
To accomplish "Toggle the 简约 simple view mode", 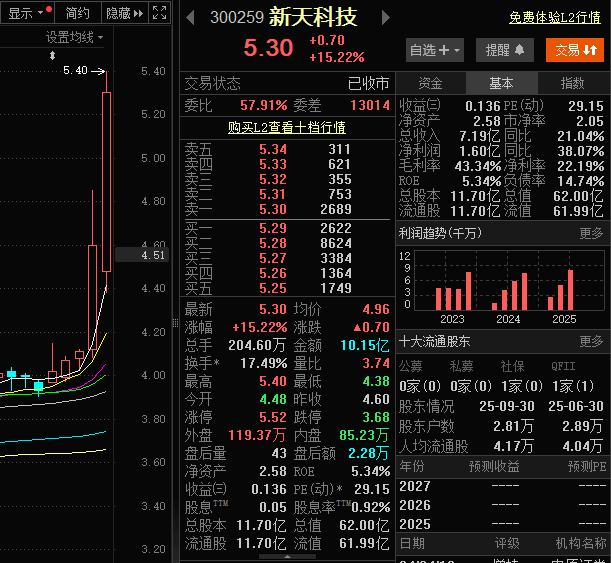I will pyautogui.click(x=77, y=13).
